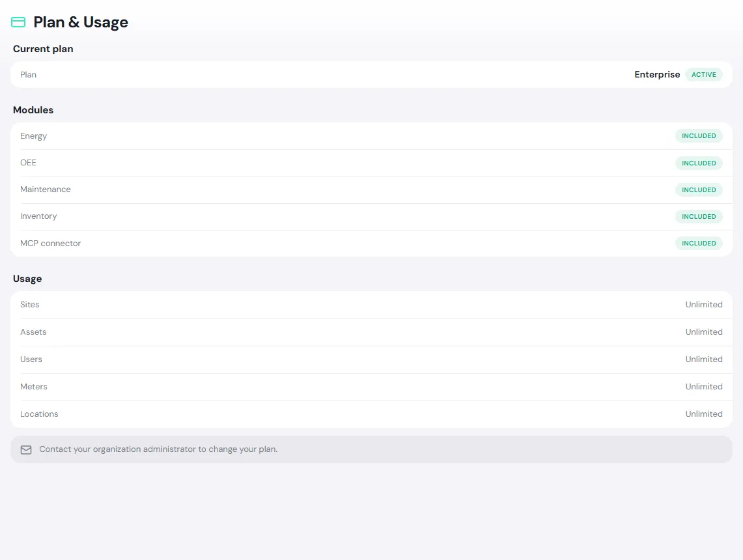Image resolution: width=743 pixels, height=560 pixels.
Task: Click the Inventory module row label
Action: [x=38, y=216]
